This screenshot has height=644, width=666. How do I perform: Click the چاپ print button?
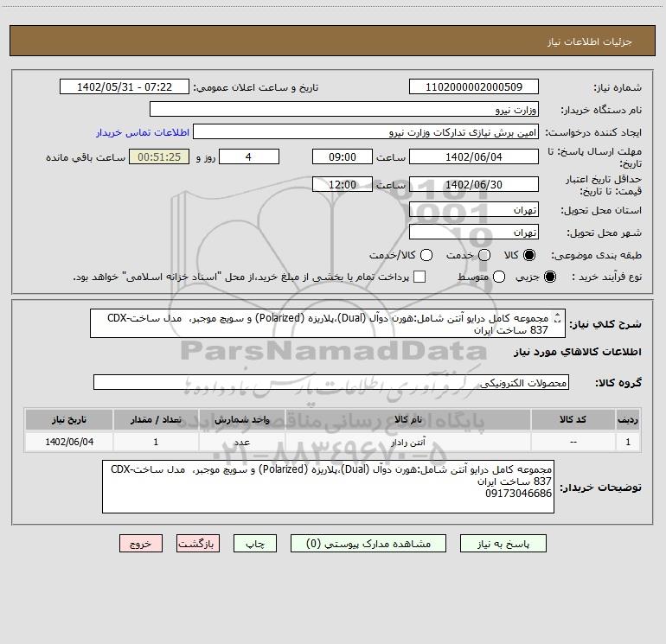pos(255,544)
